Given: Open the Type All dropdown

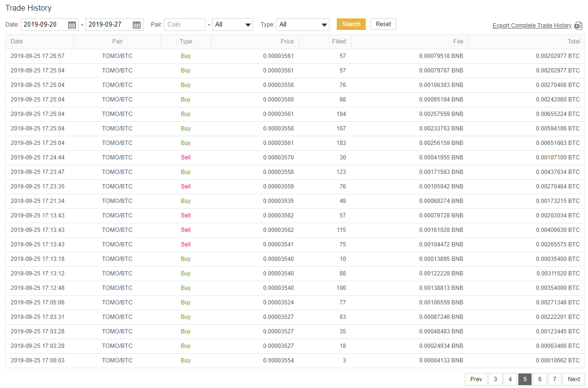Looking at the screenshot, I should [x=303, y=25].
